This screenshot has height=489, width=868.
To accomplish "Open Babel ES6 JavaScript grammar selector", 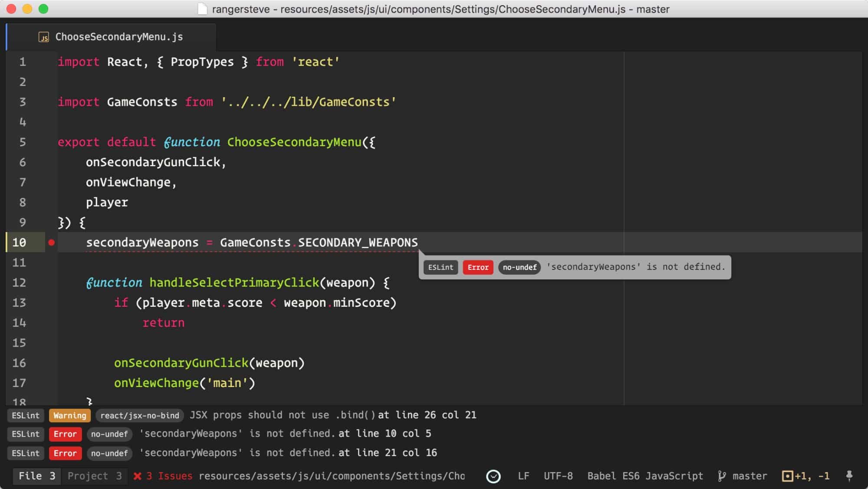I will [645, 476].
